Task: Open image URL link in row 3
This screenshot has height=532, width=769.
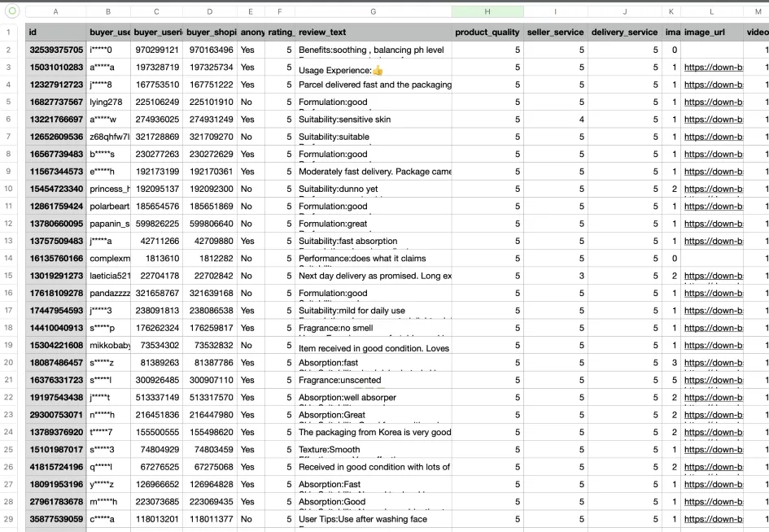Action: [x=713, y=68]
